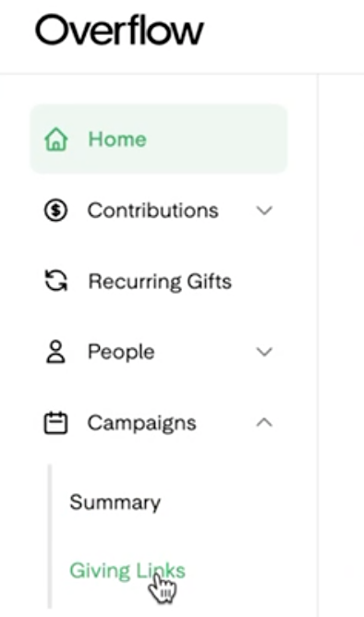The height and width of the screenshot is (617, 364).
Task: Open the People section label
Action: pos(121,352)
